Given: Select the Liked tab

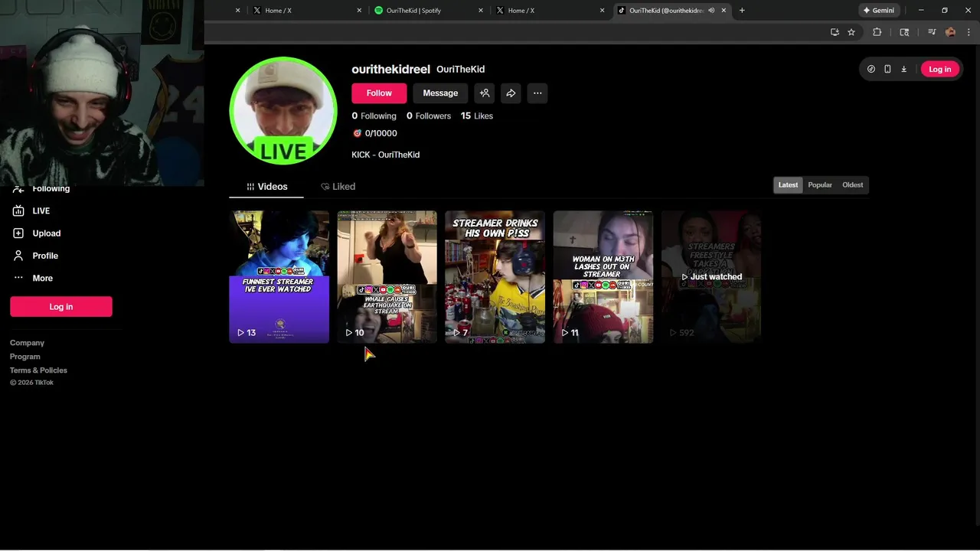Looking at the screenshot, I should [338, 187].
